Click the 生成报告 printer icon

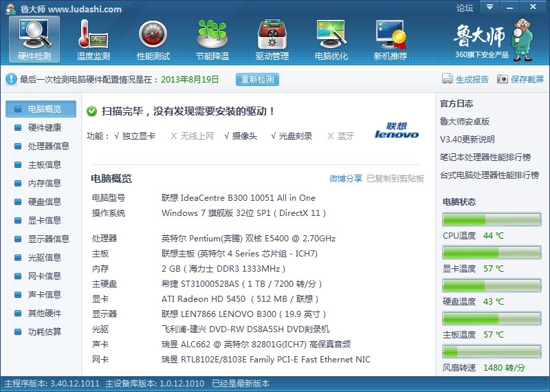(448, 79)
